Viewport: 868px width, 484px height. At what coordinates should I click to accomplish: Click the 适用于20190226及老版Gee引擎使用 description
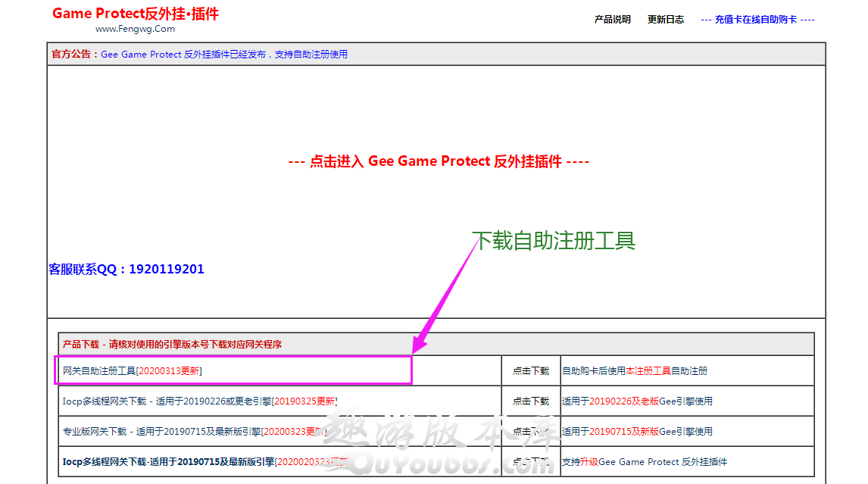coord(636,401)
